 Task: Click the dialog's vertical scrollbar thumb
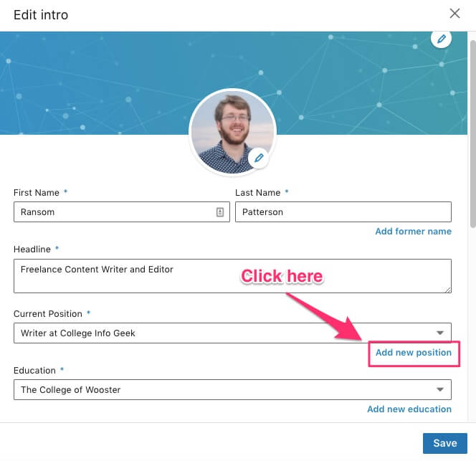tap(472, 133)
